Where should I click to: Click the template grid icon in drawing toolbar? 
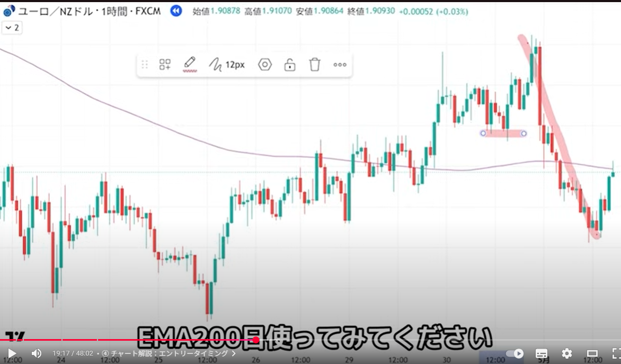pos(165,65)
